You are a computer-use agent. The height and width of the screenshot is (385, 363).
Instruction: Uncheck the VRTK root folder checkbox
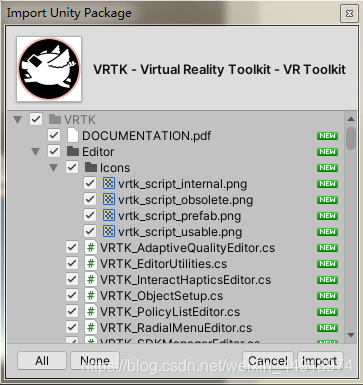36,119
